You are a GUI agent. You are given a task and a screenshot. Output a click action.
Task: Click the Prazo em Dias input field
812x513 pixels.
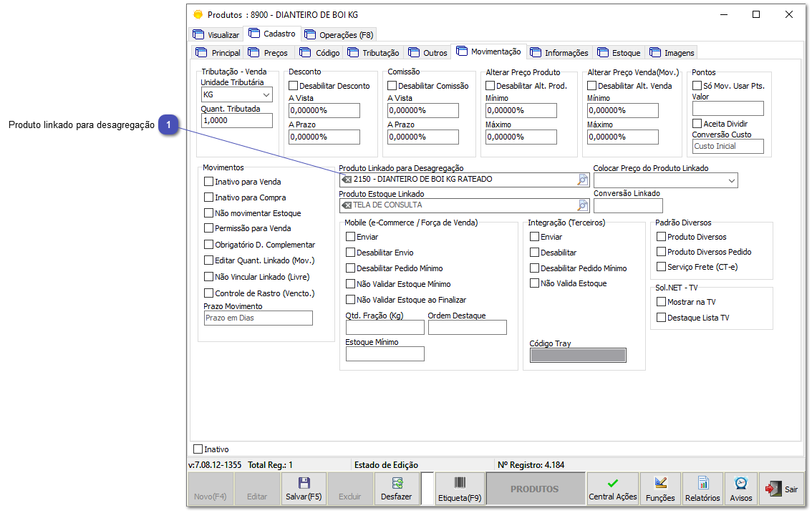pyautogui.click(x=258, y=318)
